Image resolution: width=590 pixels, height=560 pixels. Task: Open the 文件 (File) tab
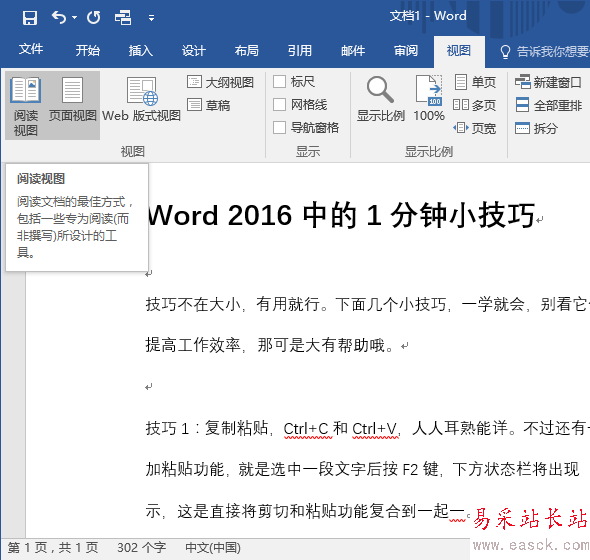(x=31, y=49)
